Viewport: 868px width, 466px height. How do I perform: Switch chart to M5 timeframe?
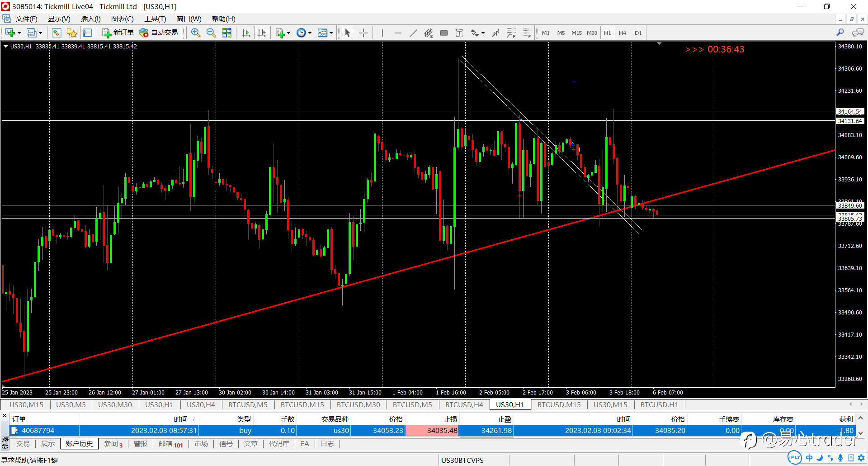tap(561, 33)
